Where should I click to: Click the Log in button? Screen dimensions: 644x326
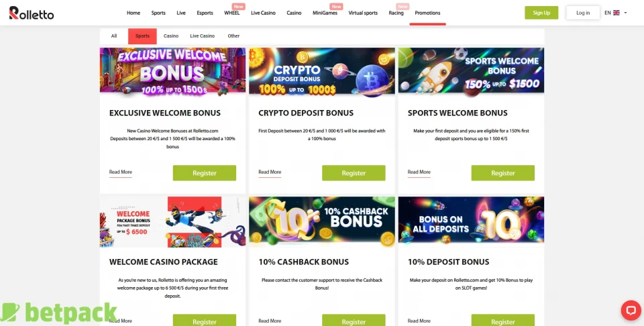pyautogui.click(x=583, y=13)
